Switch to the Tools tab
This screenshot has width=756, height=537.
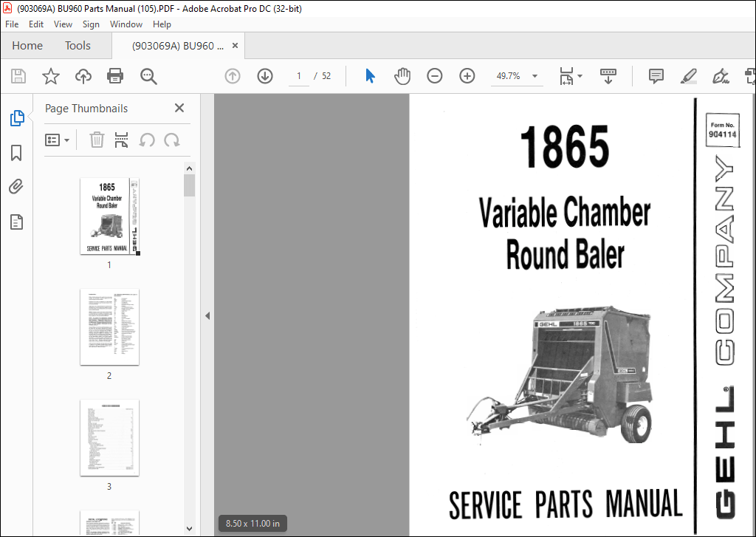pos(77,45)
